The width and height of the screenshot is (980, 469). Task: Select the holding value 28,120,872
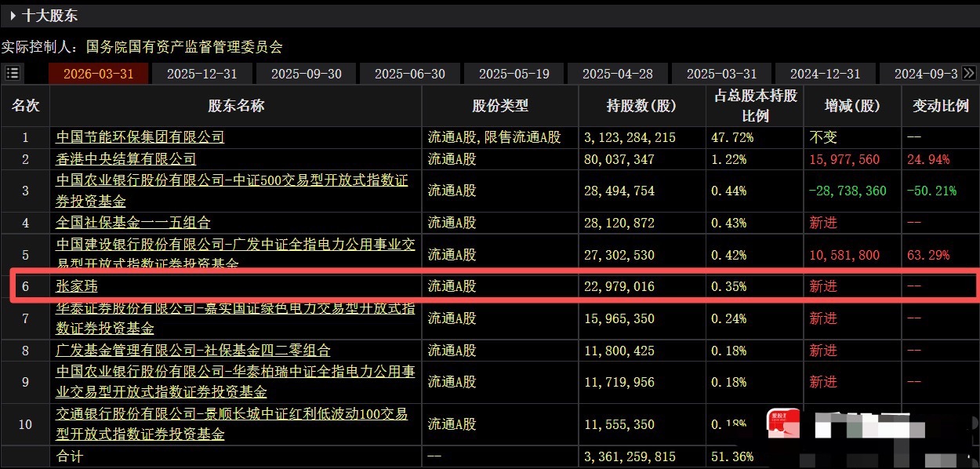(619, 223)
